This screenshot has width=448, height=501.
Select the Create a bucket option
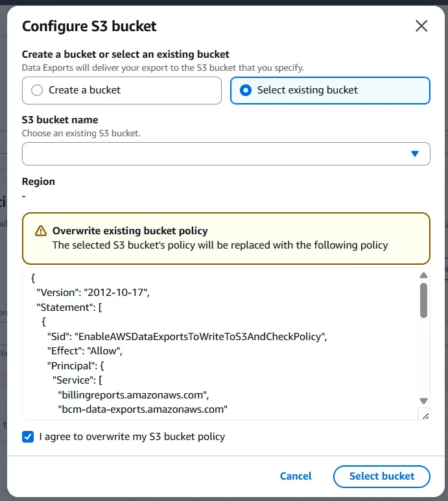pos(38,90)
